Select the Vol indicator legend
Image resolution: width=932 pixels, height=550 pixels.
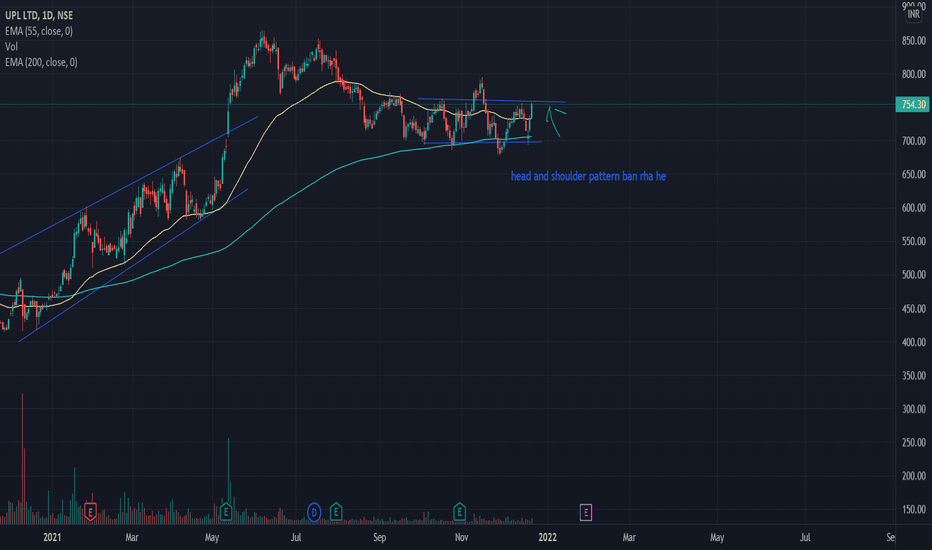[x=11, y=46]
